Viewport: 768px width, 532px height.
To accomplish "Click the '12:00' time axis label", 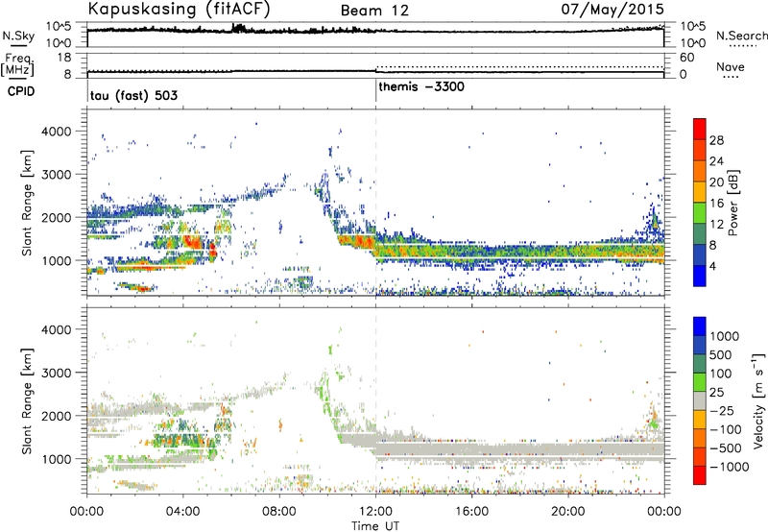I will pos(375,512).
